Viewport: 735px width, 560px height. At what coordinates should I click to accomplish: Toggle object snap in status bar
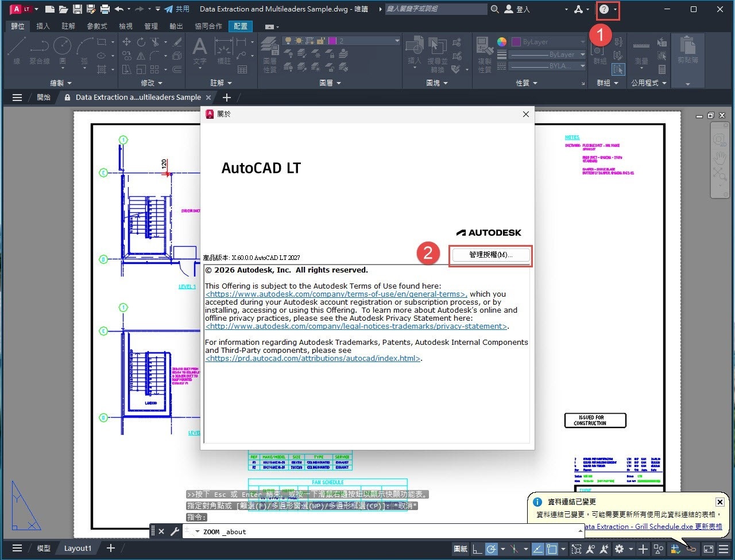click(552, 549)
